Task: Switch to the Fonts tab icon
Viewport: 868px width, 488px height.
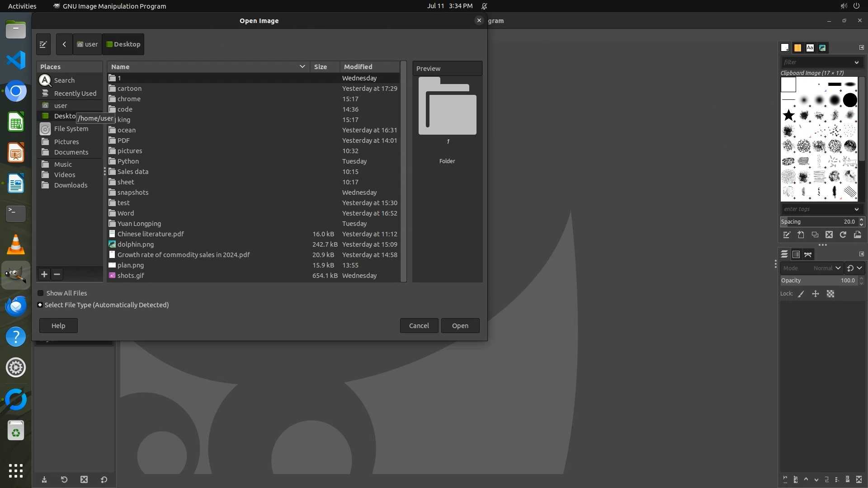Action: pos(810,48)
